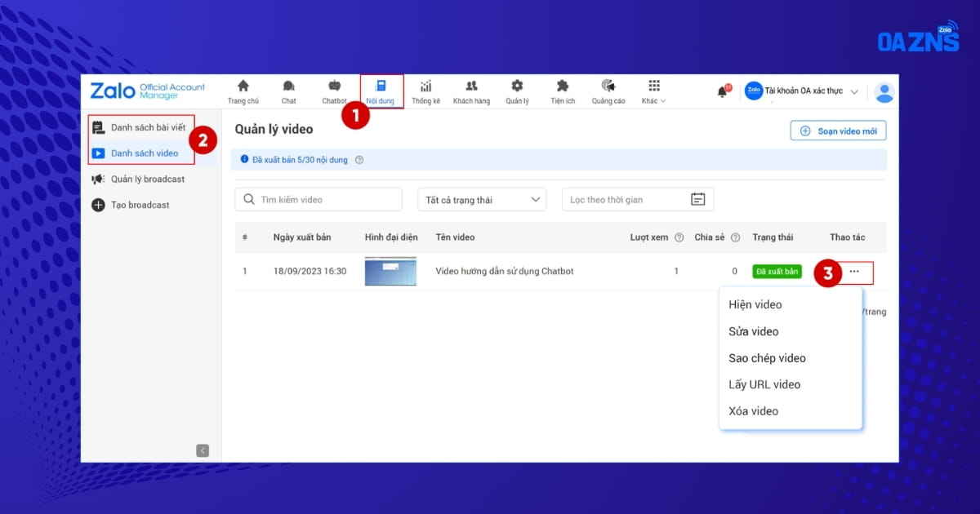This screenshot has height=514, width=980.
Task: Choose Lấy URL video from the menu
Action: click(764, 384)
